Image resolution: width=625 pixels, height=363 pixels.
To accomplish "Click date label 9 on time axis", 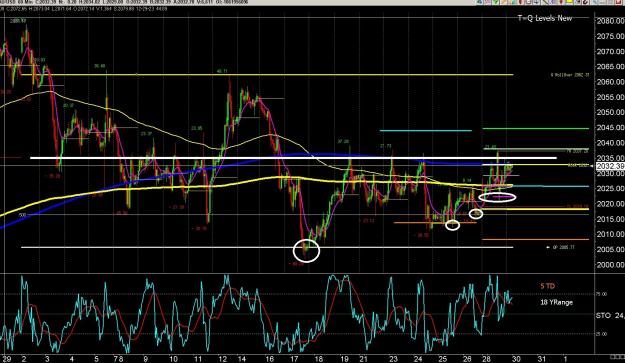I will point(145,359).
